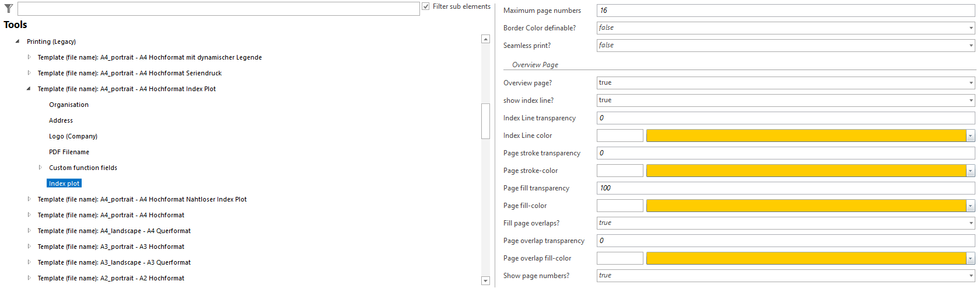The image size is (980, 288).
Task: Open the Show page numbers dropdown
Action: 971,276
